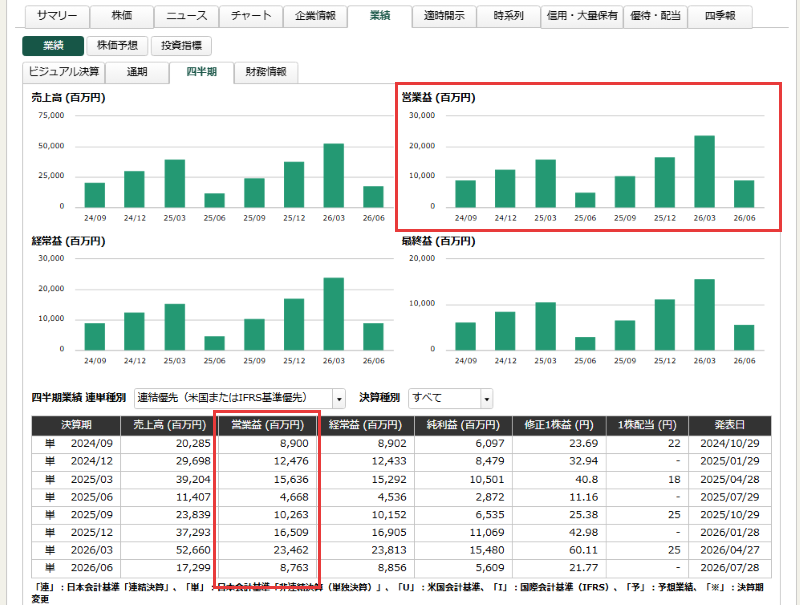Click the 修正1株益 (円) column header
Image resolution: width=800 pixels, height=605 pixels.
click(559, 425)
